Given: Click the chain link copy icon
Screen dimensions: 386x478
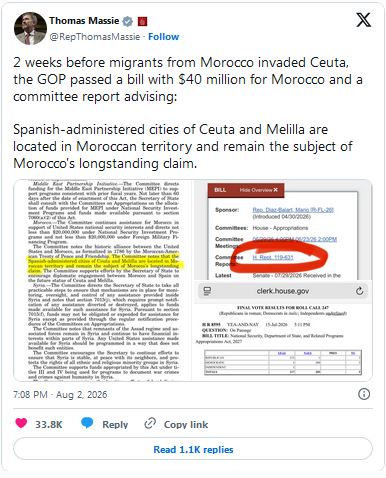Looking at the screenshot, I should (x=150, y=423).
